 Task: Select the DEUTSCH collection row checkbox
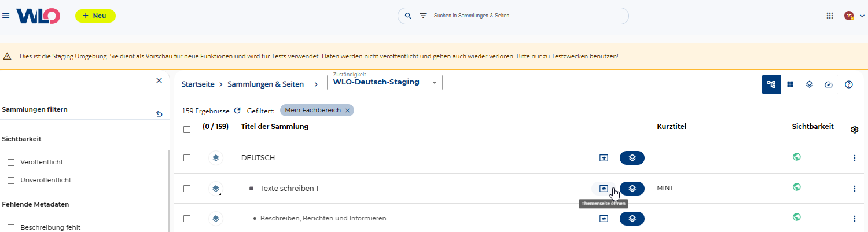coord(187,158)
